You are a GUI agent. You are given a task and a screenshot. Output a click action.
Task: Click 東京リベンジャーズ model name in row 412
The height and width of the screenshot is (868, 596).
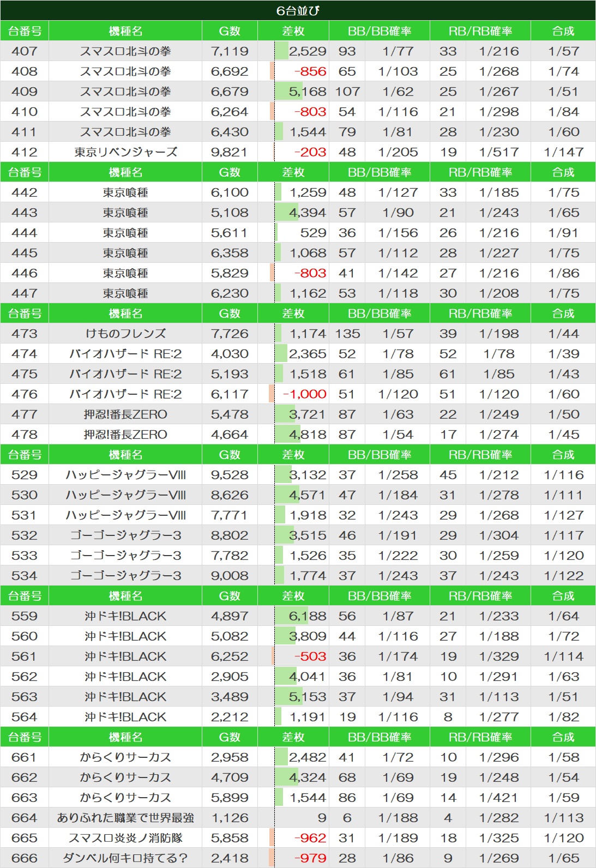125,152
